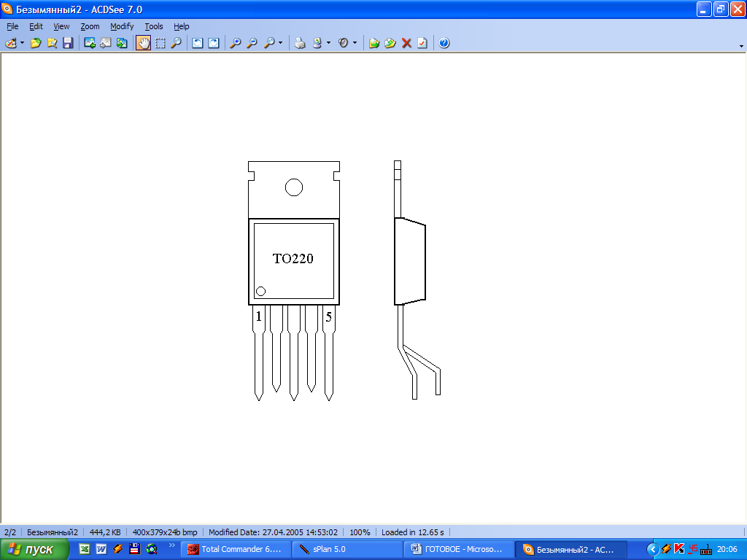The width and height of the screenshot is (747, 560).
Task: Click the network connection tray icon
Action: [x=706, y=549]
